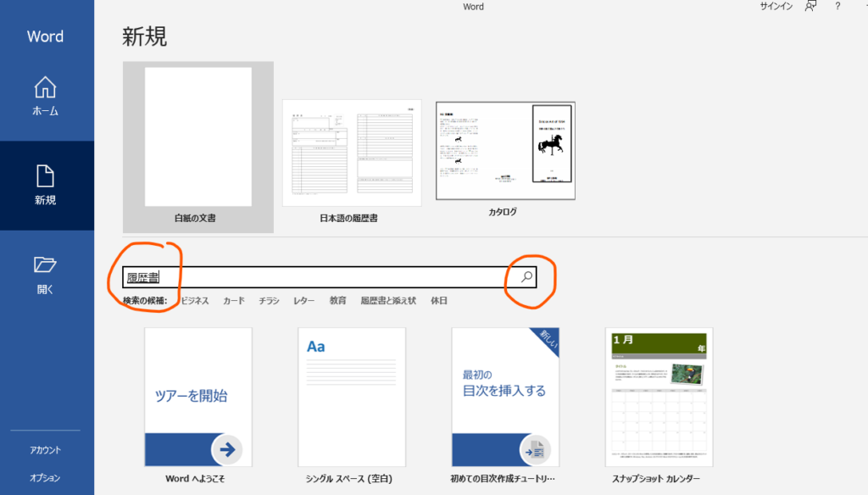This screenshot has width=868, height=495.
Task: Open the オプション settings in sidebar
Action: pos(45,478)
